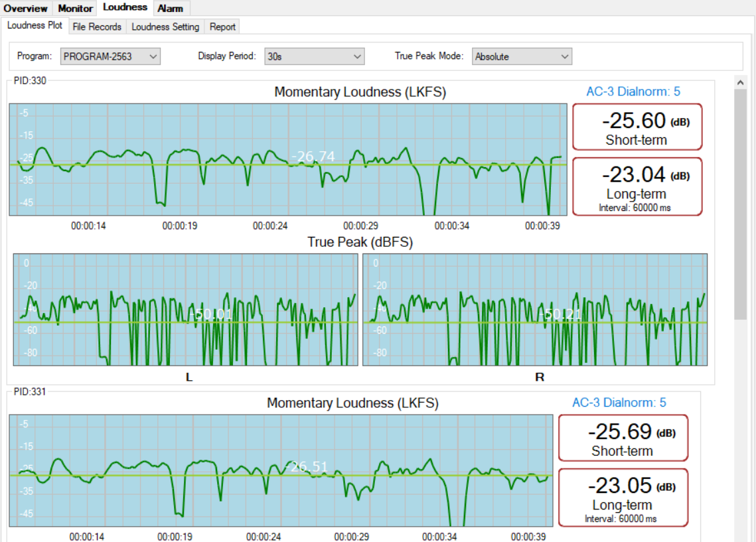Viewport: 756px width, 542px height.
Task: Click the PID:331 Momentary Loudness graph
Action: pos(280,470)
